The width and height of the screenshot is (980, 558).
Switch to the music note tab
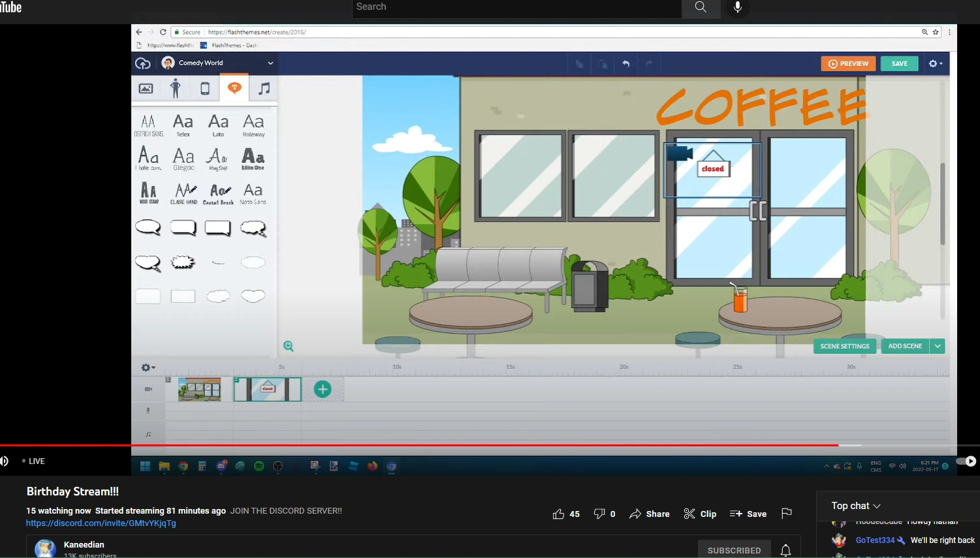tap(264, 88)
